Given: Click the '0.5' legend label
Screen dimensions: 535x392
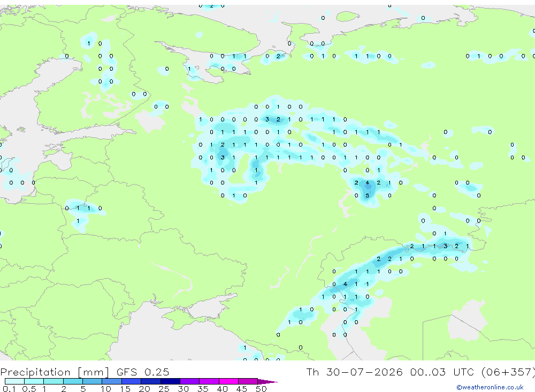Looking at the screenshot, I should coord(29,389).
